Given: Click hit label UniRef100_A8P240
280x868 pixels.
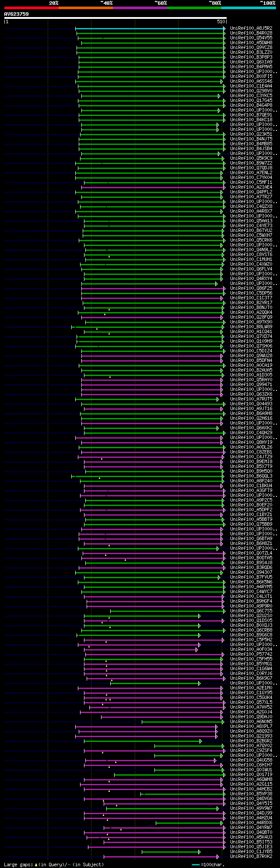Looking at the screenshot, I should tap(252, 481).
